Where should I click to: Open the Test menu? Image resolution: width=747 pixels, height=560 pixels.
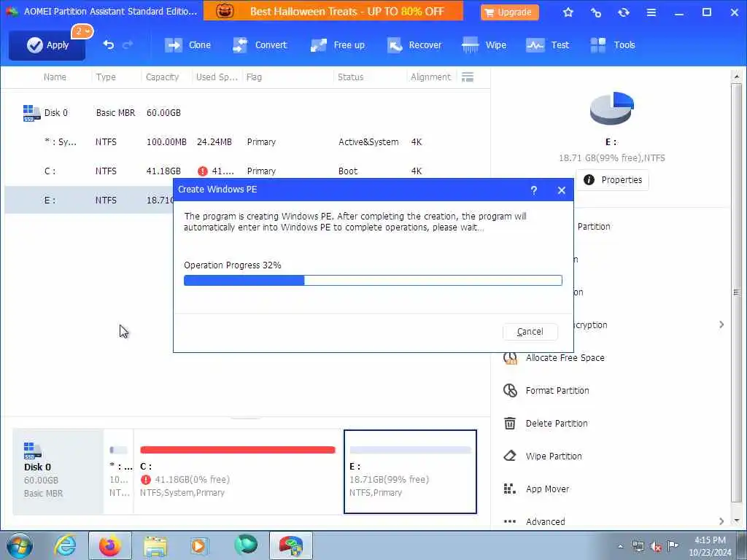[x=547, y=45]
